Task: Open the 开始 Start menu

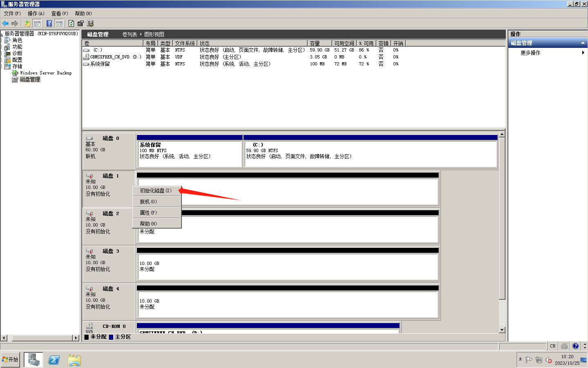Action: tap(10, 359)
